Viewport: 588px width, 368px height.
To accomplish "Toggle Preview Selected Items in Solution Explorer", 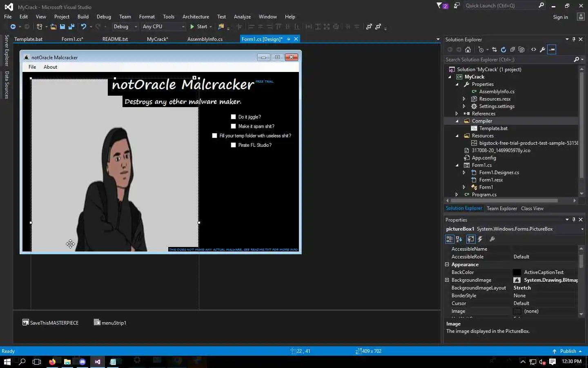I will (552, 49).
